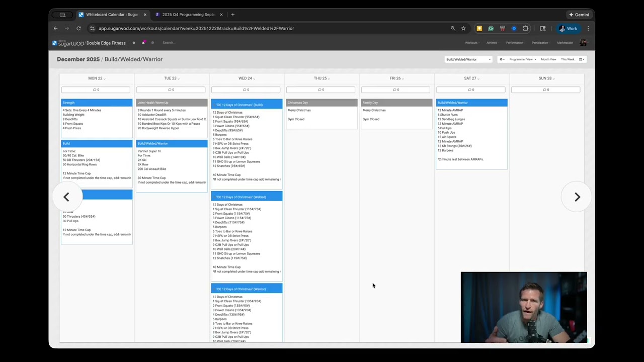Expand the THU 25 day menu

click(321, 78)
